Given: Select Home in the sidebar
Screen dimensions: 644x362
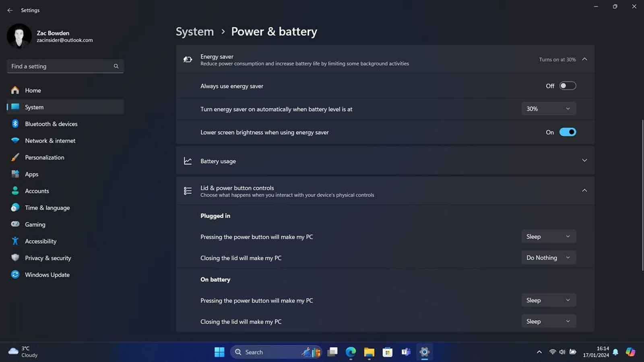Looking at the screenshot, I should pos(33,90).
